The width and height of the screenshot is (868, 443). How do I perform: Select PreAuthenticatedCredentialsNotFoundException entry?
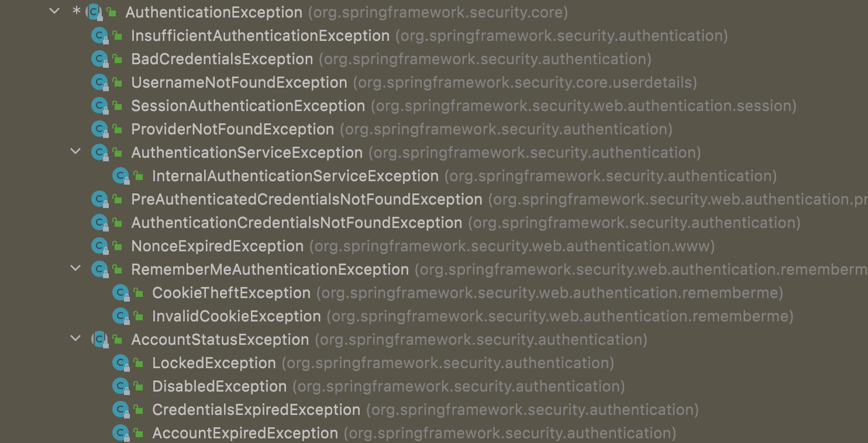coord(306,199)
